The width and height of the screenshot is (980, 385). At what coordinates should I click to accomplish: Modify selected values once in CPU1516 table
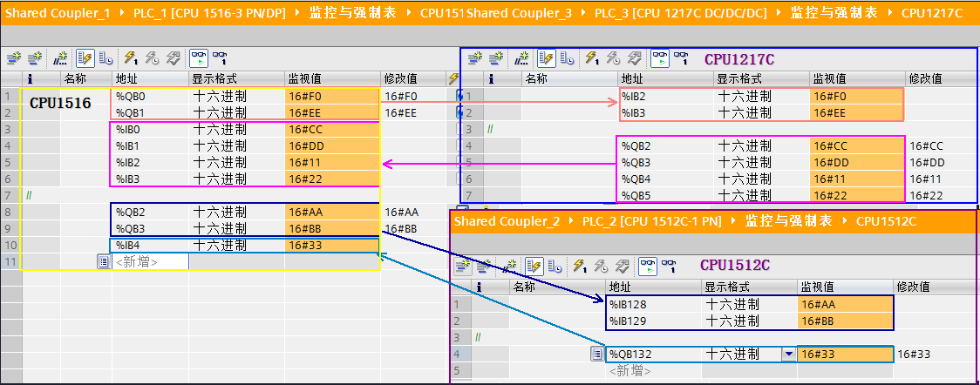coord(131,58)
